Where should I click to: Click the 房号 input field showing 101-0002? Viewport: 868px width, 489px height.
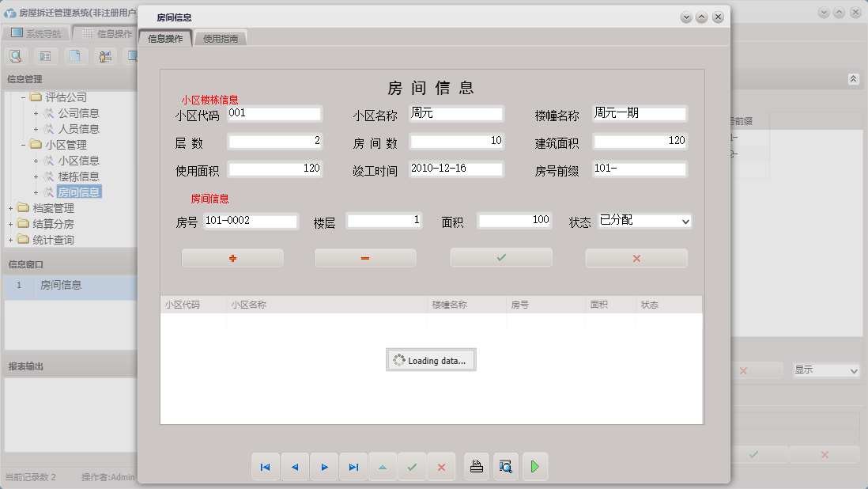click(x=251, y=221)
